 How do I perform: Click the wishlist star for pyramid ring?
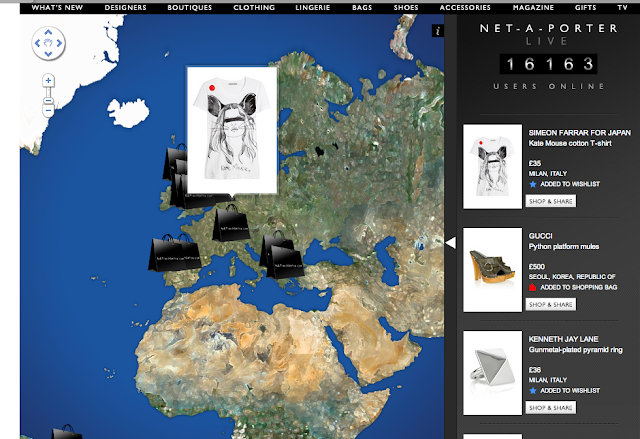(533, 390)
